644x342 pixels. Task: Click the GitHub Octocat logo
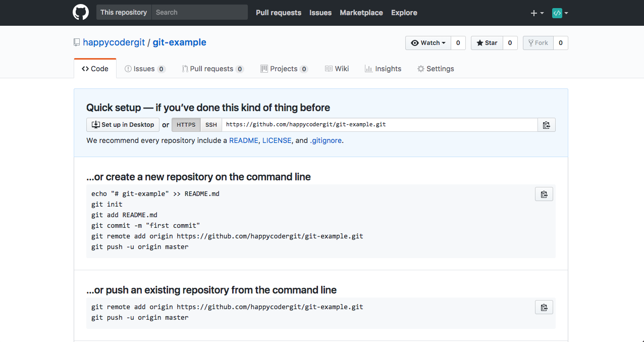coord(82,12)
